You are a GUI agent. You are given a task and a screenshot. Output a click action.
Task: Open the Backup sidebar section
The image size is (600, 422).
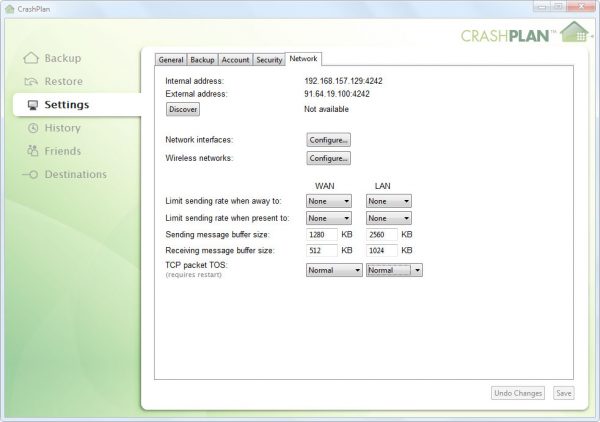[63, 58]
